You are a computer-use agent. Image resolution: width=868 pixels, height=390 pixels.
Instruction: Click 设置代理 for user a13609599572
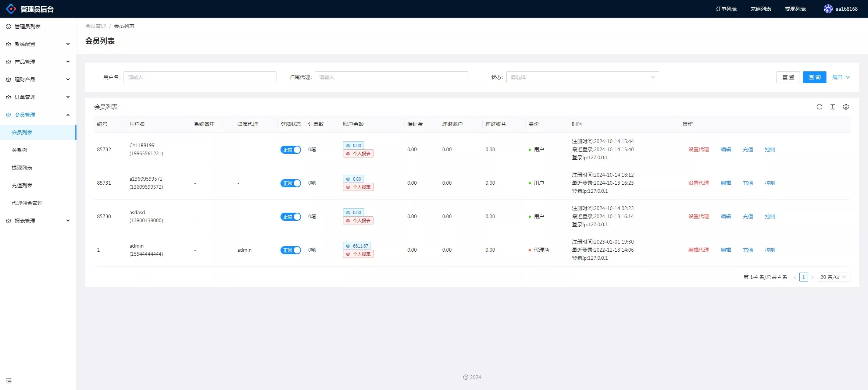pos(698,183)
